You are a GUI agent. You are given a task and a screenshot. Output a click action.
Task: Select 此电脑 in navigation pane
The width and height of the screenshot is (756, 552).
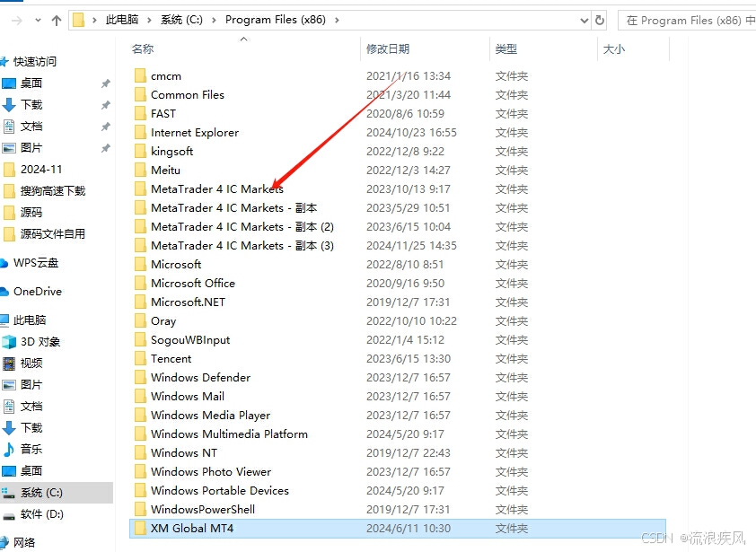tap(30, 320)
